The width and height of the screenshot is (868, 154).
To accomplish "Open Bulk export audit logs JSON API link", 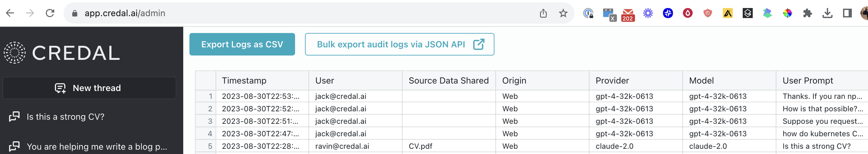I will click(399, 44).
